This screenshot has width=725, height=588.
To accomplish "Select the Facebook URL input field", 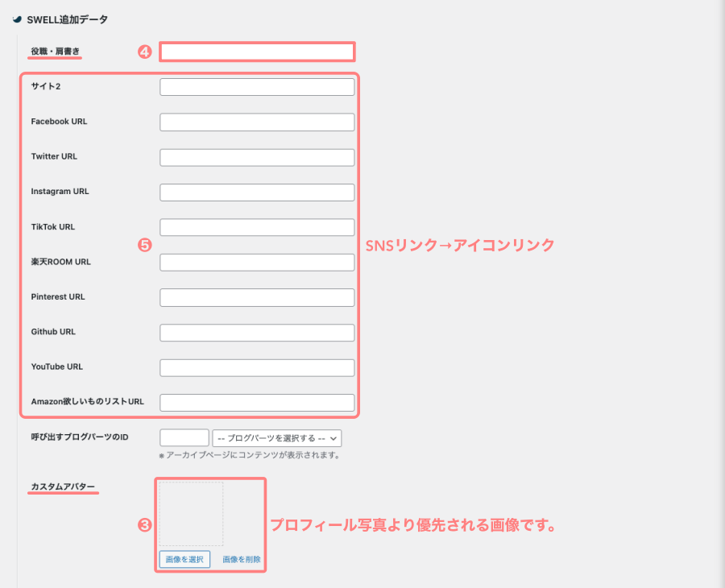I will (x=257, y=122).
